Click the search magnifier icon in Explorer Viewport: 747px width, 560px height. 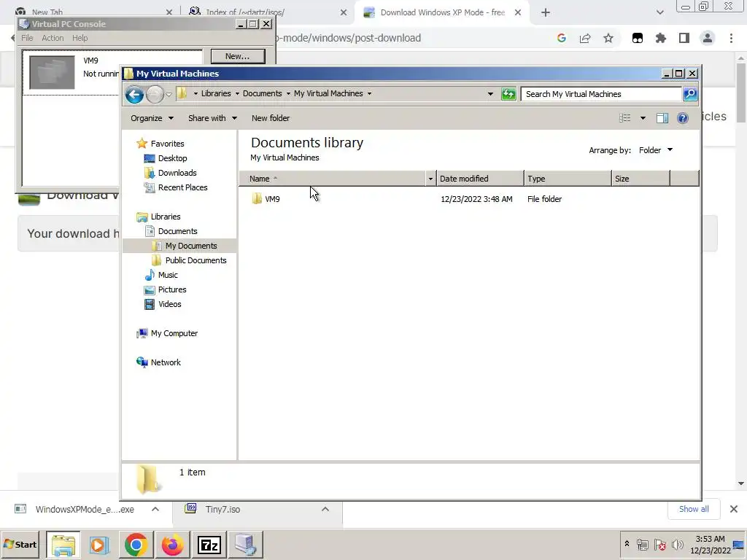point(690,94)
